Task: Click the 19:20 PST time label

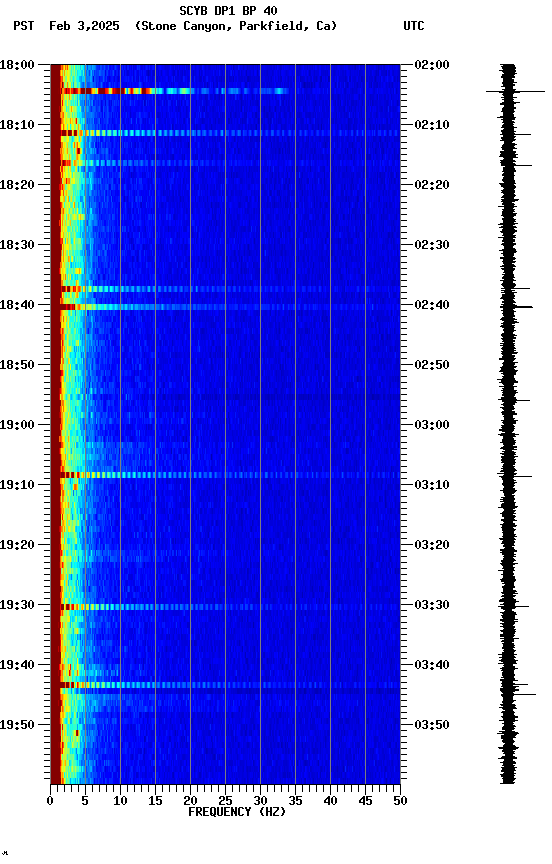Action: click(x=17, y=545)
